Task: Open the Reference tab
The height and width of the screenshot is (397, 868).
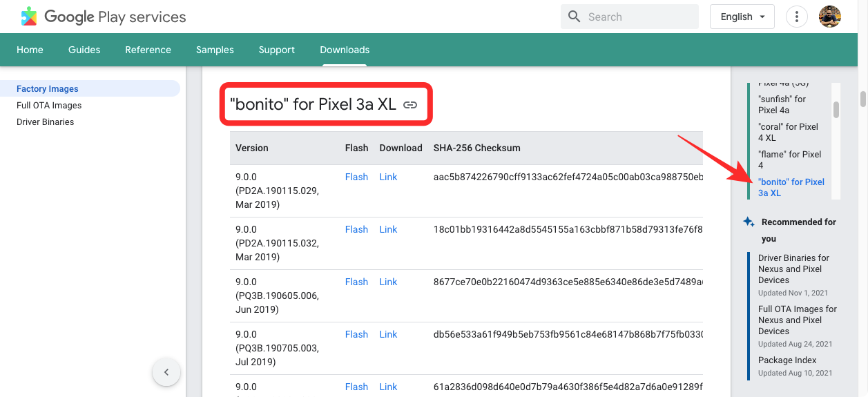Action: [148, 50]
